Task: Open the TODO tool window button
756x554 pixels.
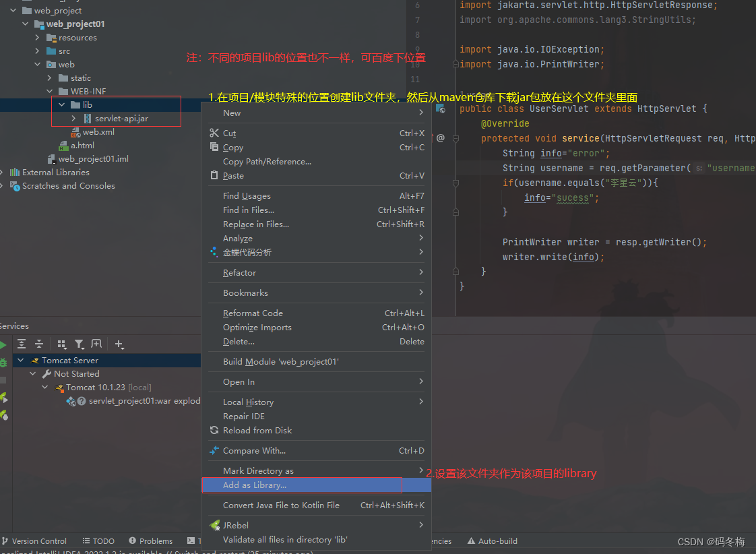Action: (98, 541)
